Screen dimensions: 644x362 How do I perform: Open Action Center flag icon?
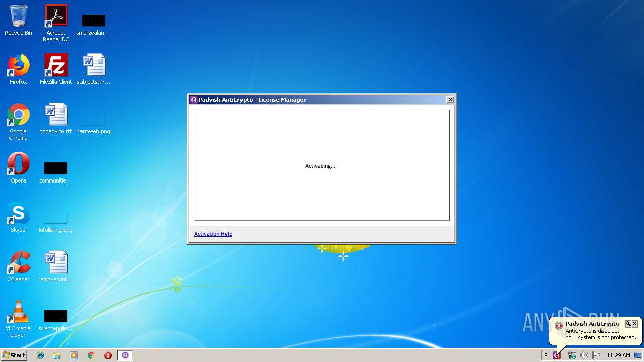pos(596,355)
